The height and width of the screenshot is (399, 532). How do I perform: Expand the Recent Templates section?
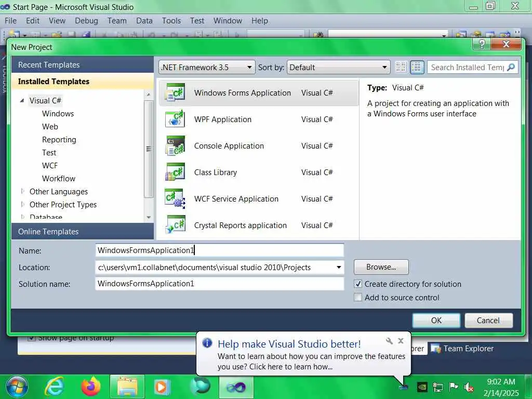[83, 64]
